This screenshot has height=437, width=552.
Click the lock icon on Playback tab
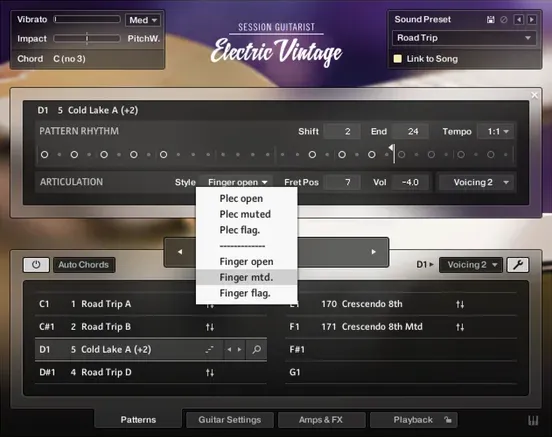[447, 420]
